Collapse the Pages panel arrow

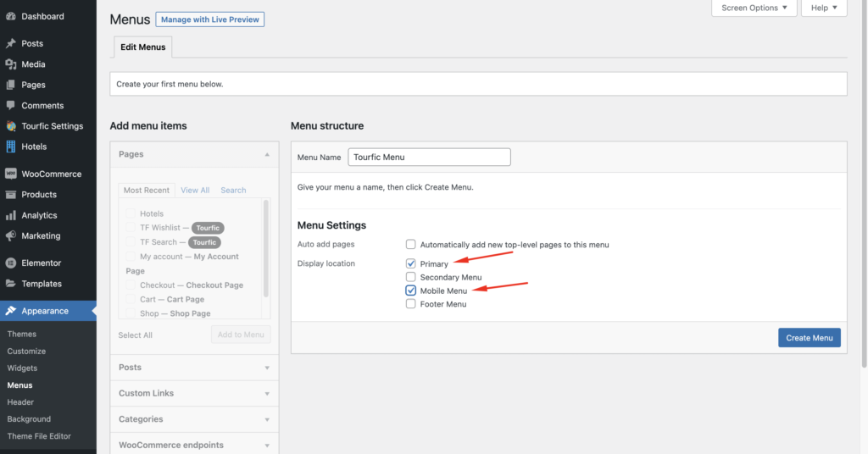[x=267, y=154]
